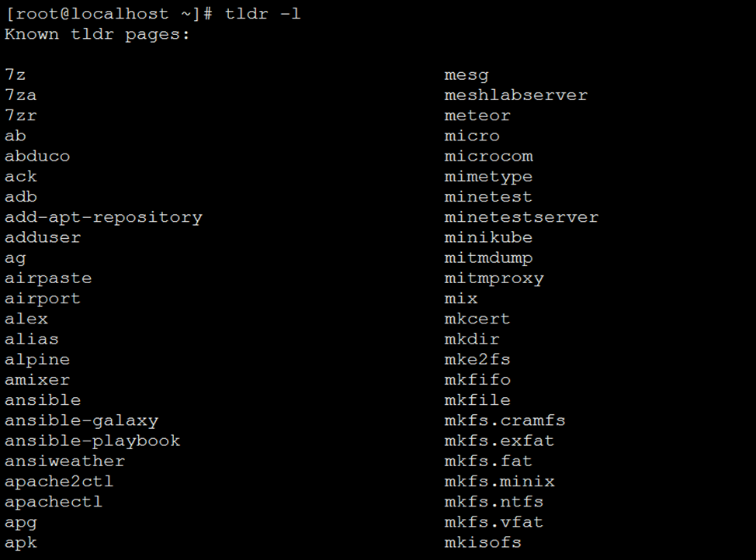Screen dimensions: 756x560
Task: Select the 'meshlabserver' entry
Action: tap(516, 95)
